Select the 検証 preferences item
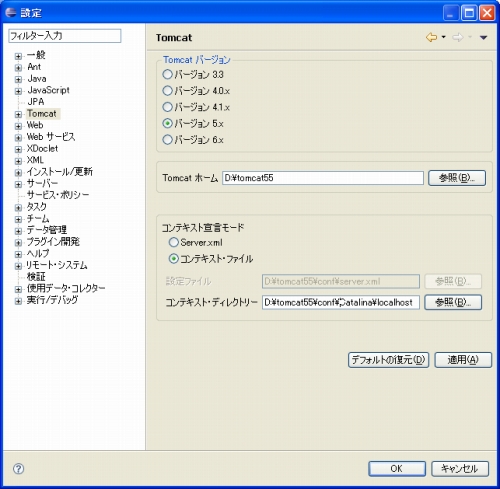The image size is (500, 489). click(x=36, y=276)
